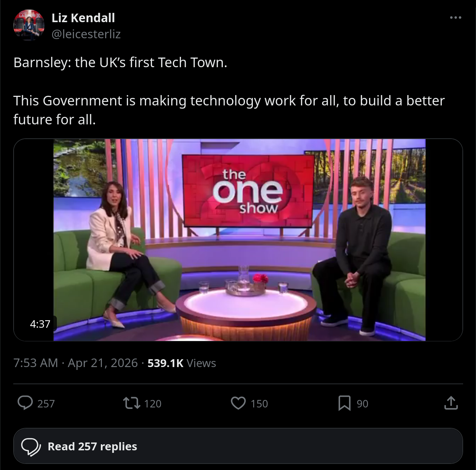Open the @leicesterliz handle link
The image size is (476, 470).
click(86, 34)
